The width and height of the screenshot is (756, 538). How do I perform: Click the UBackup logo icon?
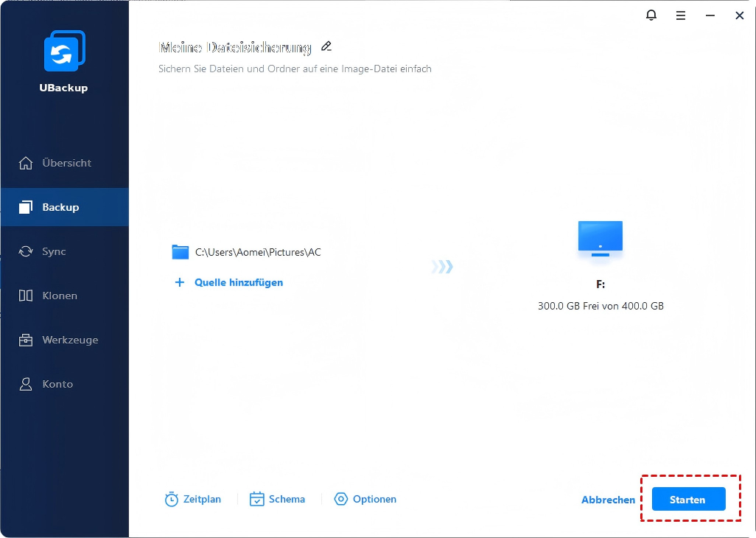point(64,52)
